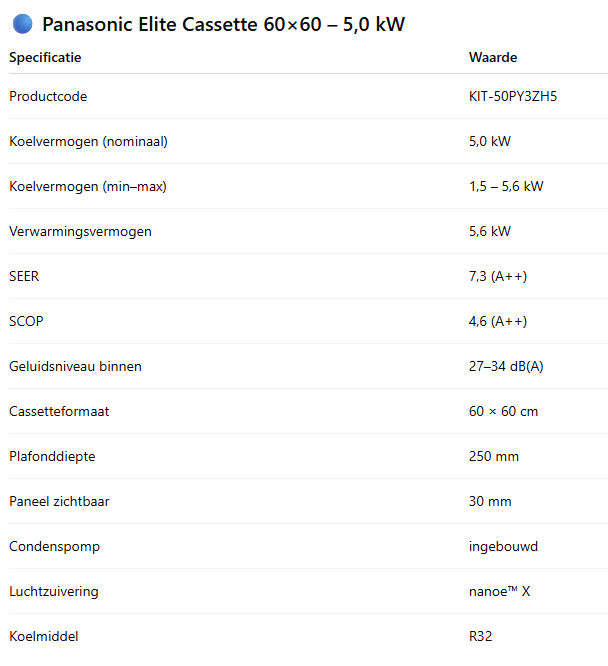Click the 1,5 – 5,6 kW value
The width and height of the screenshot is (608, 666).
point(506,186)
